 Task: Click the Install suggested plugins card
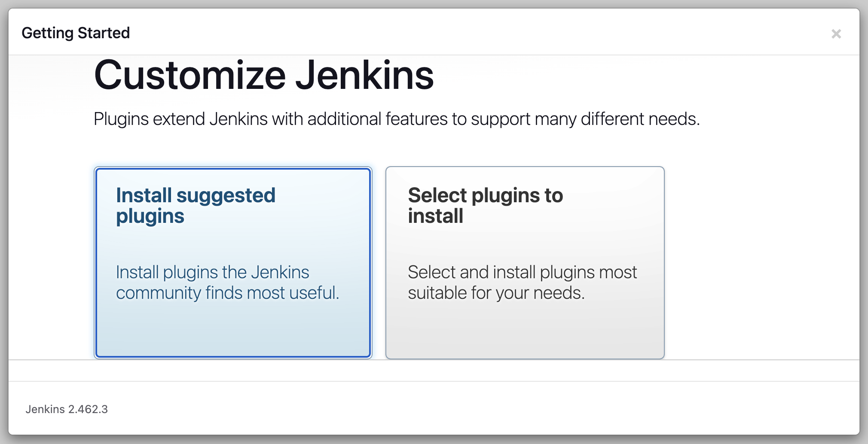tap(233, 263)
